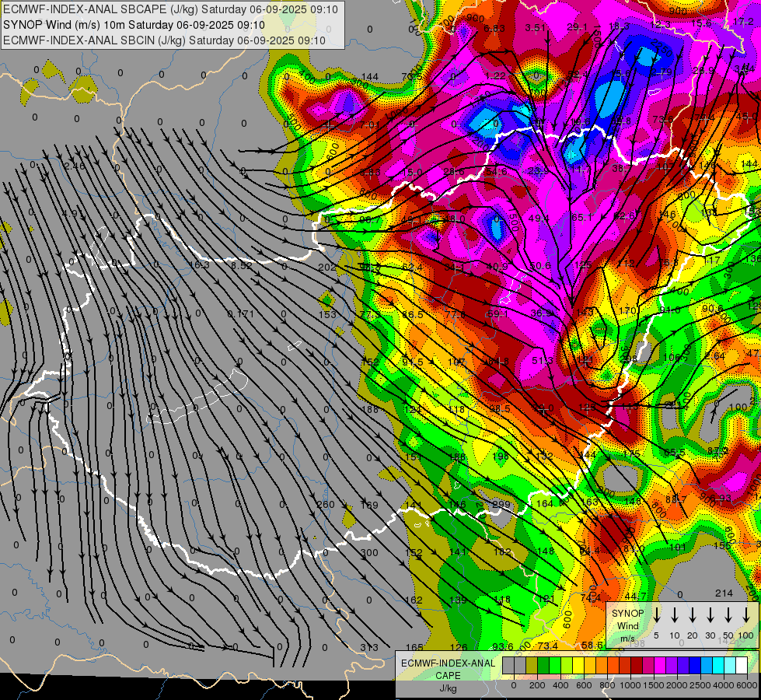The width and height of the screenshot is (761, 700).
Task: Select the white 6000 J/kg legend swatch
Action: pyautogui.click(x=742, y=665)
